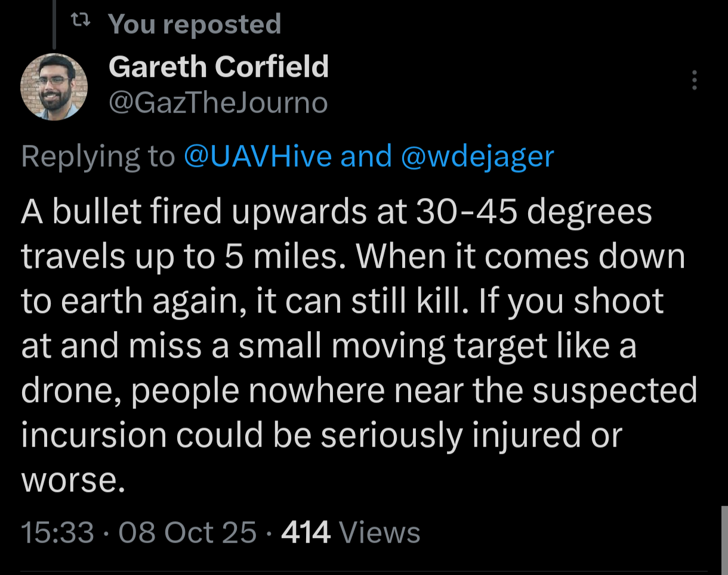Click the tweet's first line about bullets
The image size is (728, 575).
tap(337, 212)
